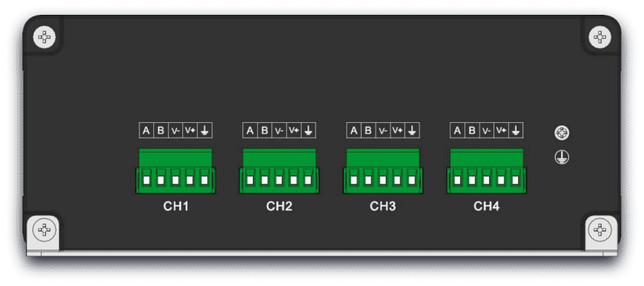This screenshot has height=286, width=644.
Task: Click the A pin label above CH1
Action: pyautogui.click(x=146, y=130)
